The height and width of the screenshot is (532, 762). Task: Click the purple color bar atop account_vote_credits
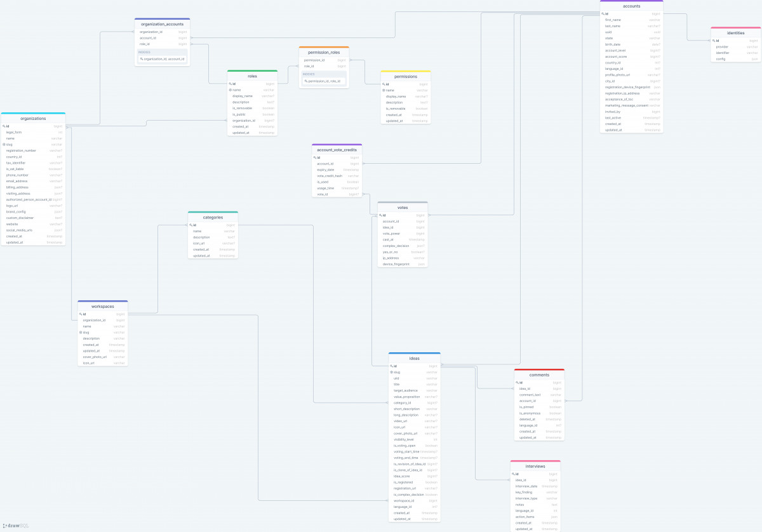[337, 145]
